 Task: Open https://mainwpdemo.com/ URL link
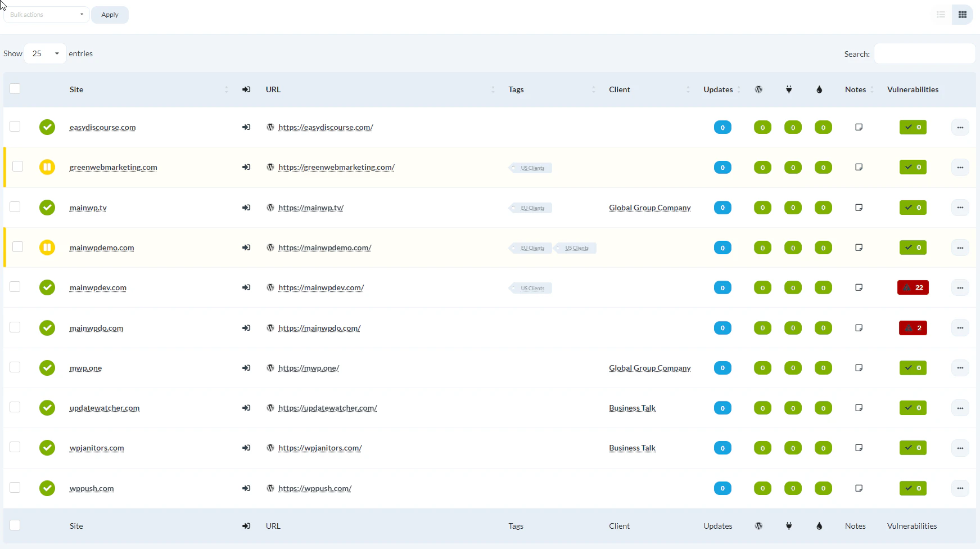click(x=325, y=247)
